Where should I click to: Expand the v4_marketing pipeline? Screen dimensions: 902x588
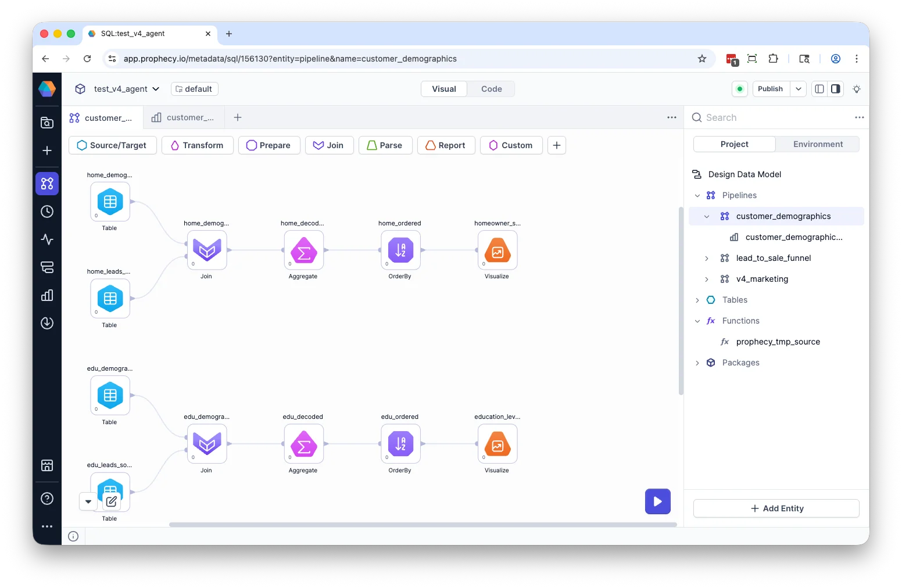[x=707, y=279]
